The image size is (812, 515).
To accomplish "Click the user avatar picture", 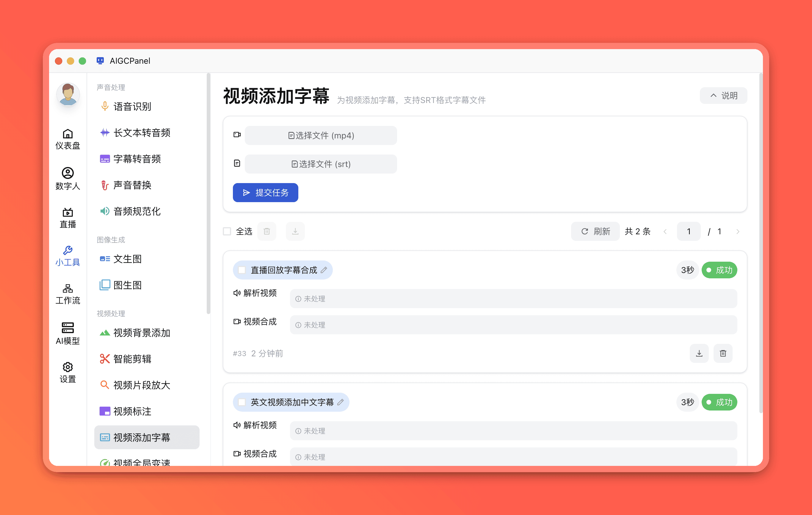I will [68, 95].
